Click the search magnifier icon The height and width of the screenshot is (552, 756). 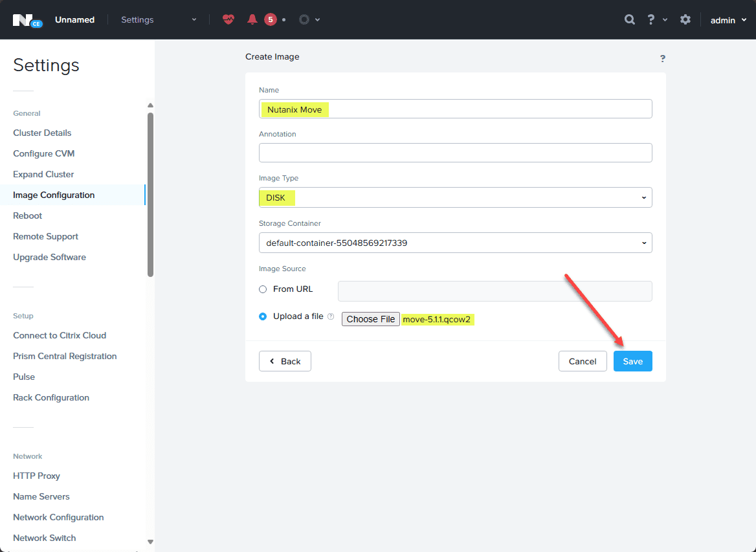[629, 20]
